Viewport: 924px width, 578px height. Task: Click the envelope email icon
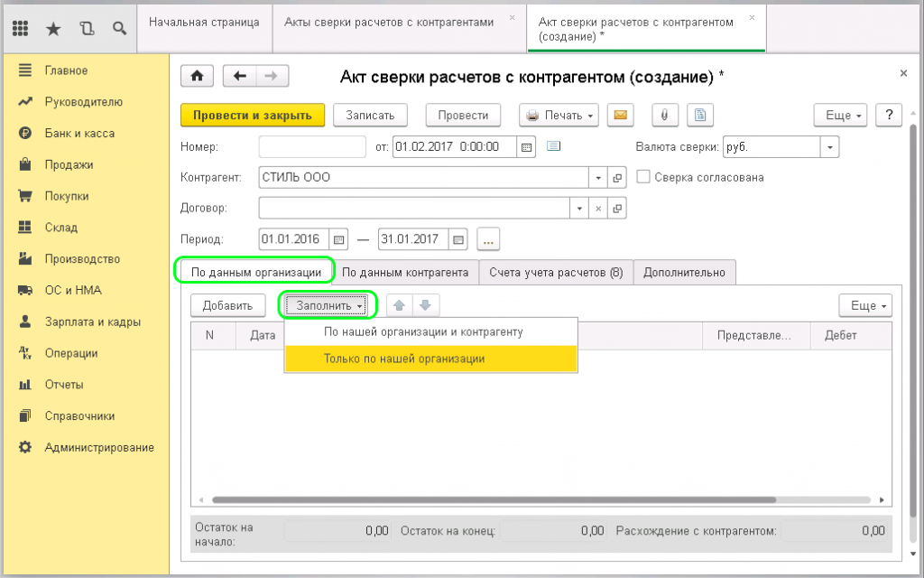[620, 115]
